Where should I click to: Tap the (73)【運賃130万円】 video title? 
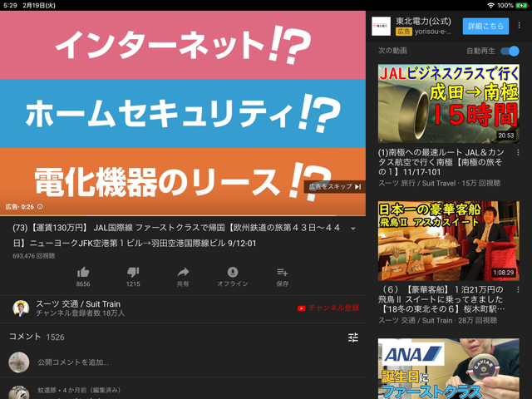176,235
